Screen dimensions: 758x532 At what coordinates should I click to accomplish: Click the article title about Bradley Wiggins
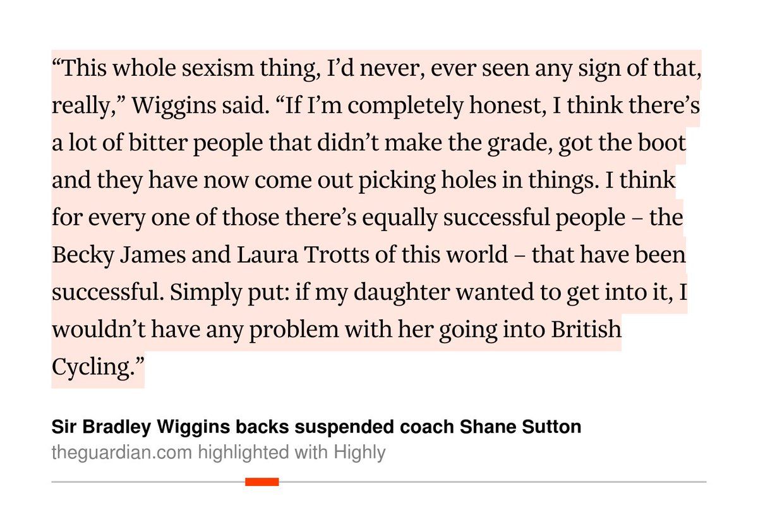pyautogui.click(x=316, y=427)
